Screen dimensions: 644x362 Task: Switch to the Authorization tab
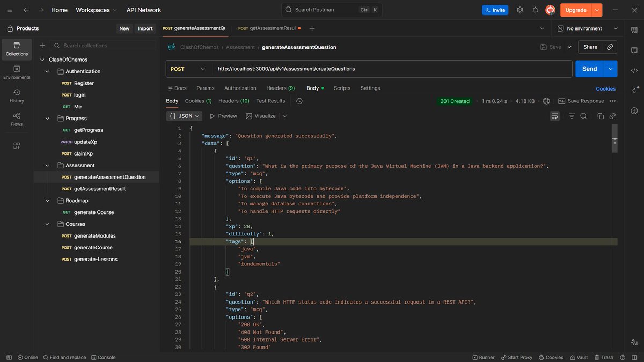click(x=240, y=88)
